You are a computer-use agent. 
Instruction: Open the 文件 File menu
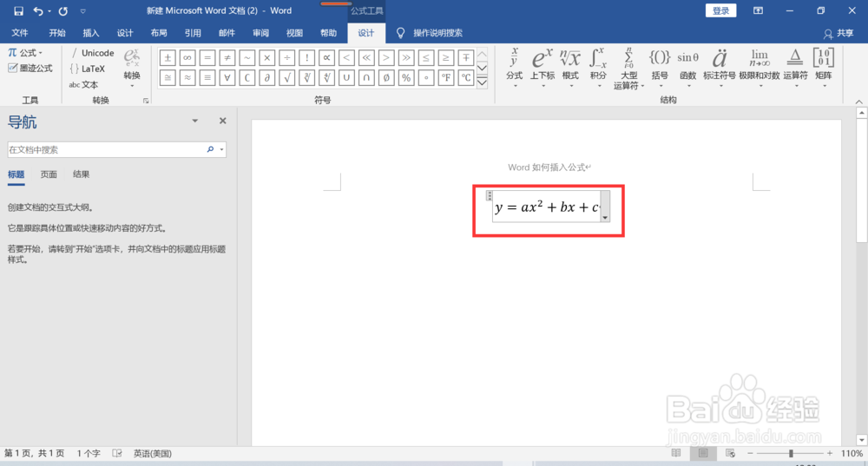20,33
